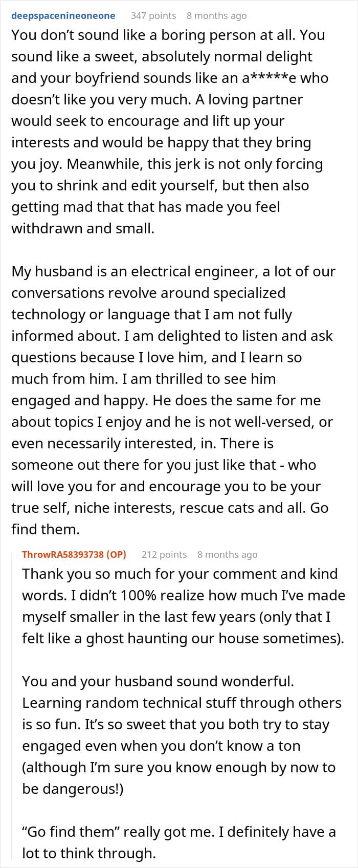Open the OP reply's 8 months ago timestamp
This screenshot has width=358, height=868.
[x=228, y=554]
